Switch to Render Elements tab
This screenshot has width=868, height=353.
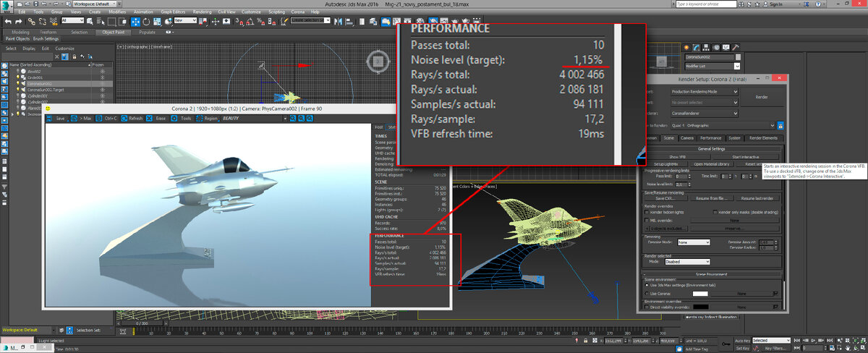[x=763, y=138]
